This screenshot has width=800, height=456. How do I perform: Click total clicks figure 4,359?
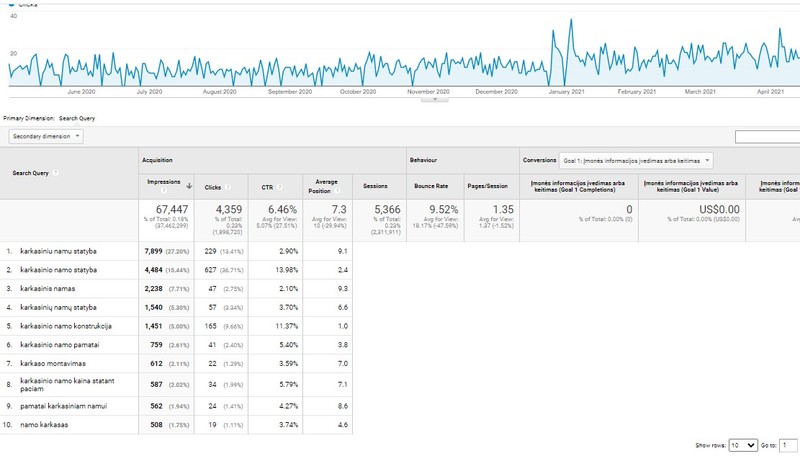[x=230, y=210]
